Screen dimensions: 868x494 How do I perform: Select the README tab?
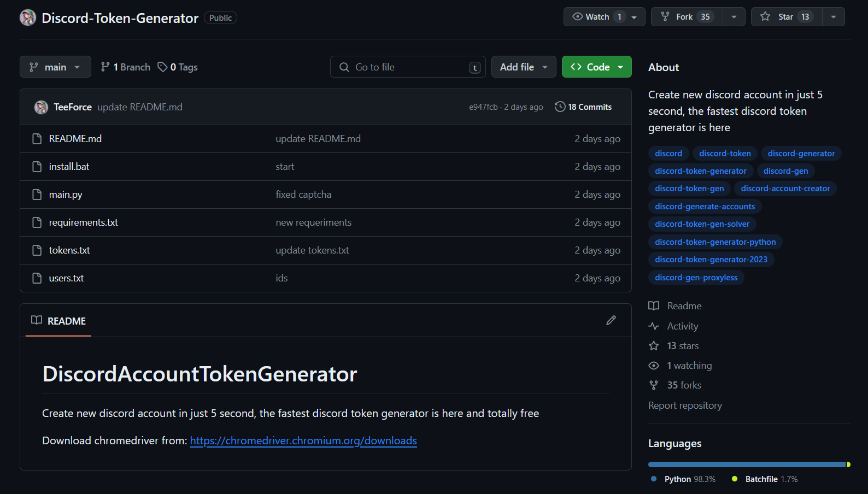point(58,321)
